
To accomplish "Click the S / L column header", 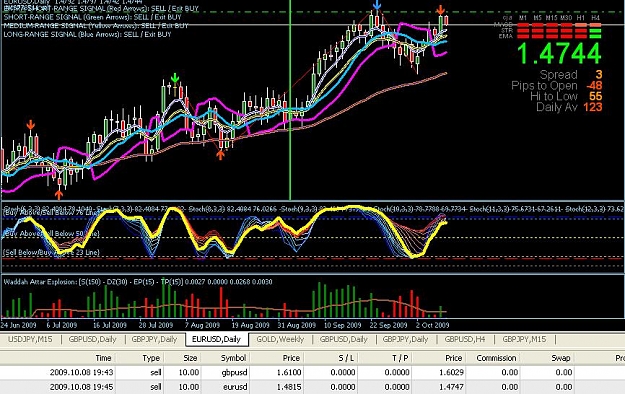I will (x=346, y=358).
